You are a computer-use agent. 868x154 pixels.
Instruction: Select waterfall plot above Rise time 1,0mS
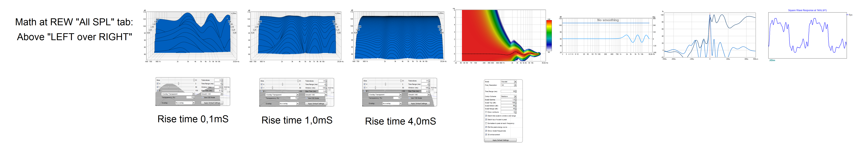(295, 36)
